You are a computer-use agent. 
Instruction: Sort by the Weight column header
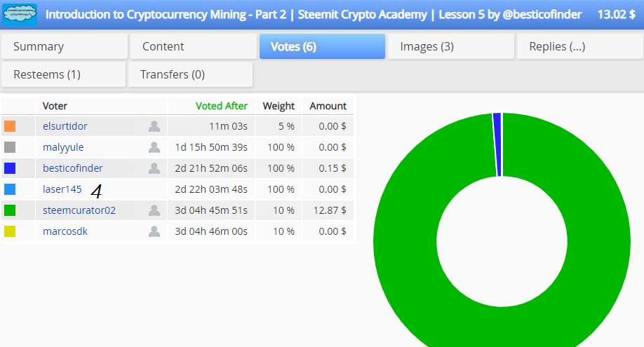(x=279, y=106)
